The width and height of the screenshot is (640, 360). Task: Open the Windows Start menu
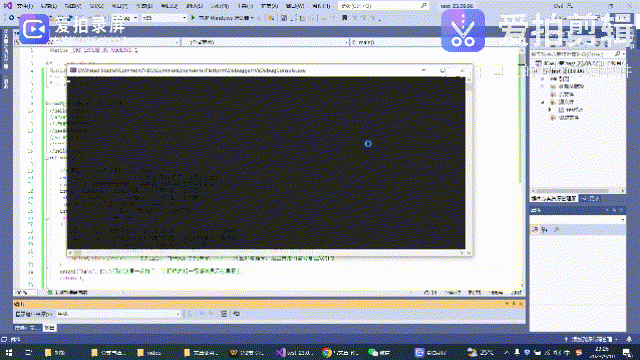(9, 353)
